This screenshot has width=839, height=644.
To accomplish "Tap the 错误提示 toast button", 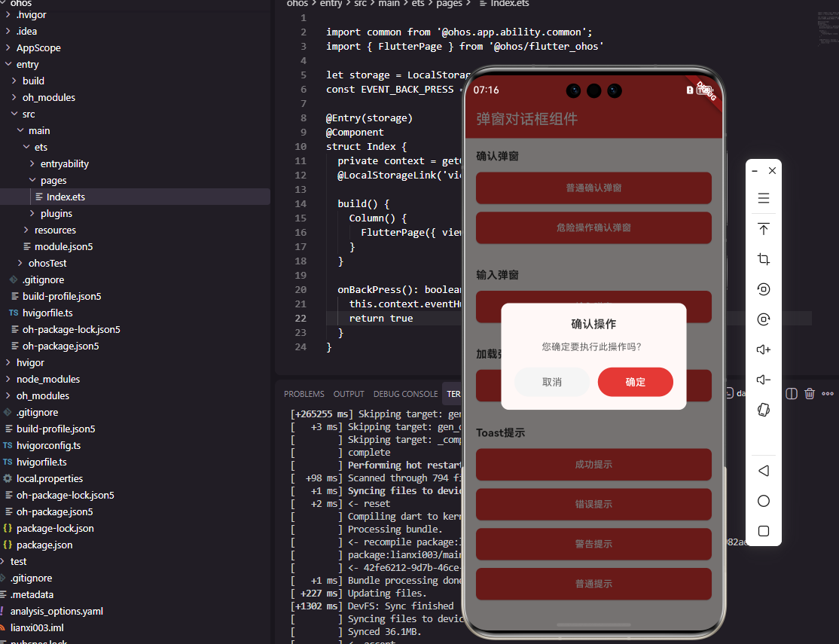I will click(593, 505).
